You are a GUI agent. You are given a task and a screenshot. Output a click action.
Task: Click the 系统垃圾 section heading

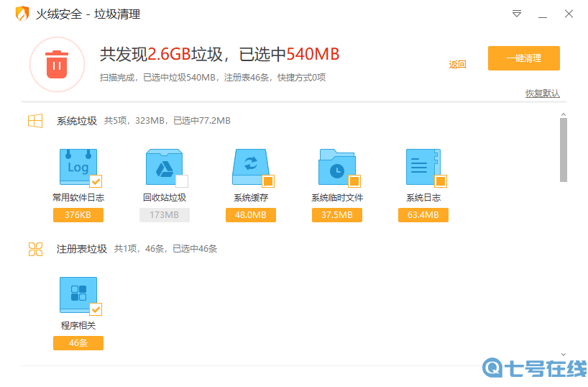pyautogui.click(x=77, y=121)
